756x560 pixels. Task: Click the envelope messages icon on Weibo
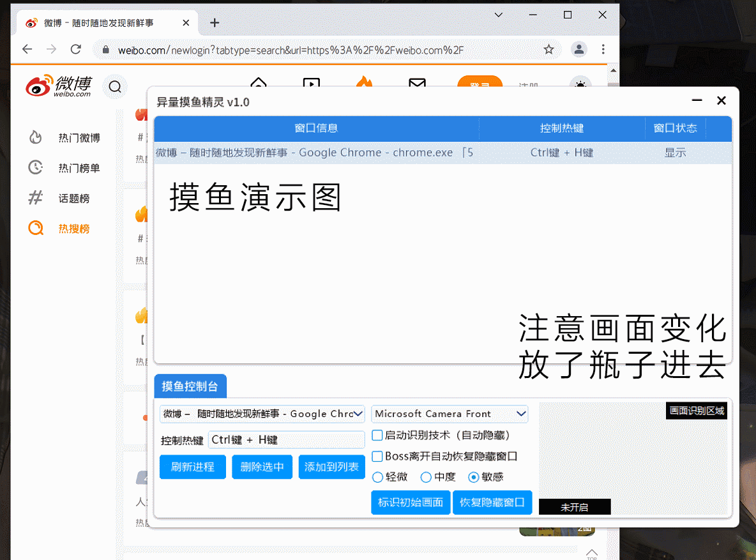[418, 84]
